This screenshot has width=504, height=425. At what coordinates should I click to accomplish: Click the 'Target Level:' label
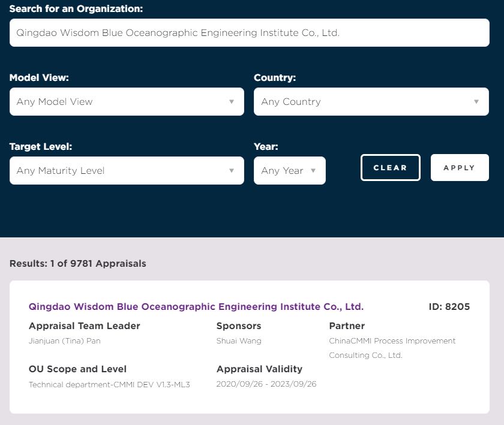pos(41,146)
